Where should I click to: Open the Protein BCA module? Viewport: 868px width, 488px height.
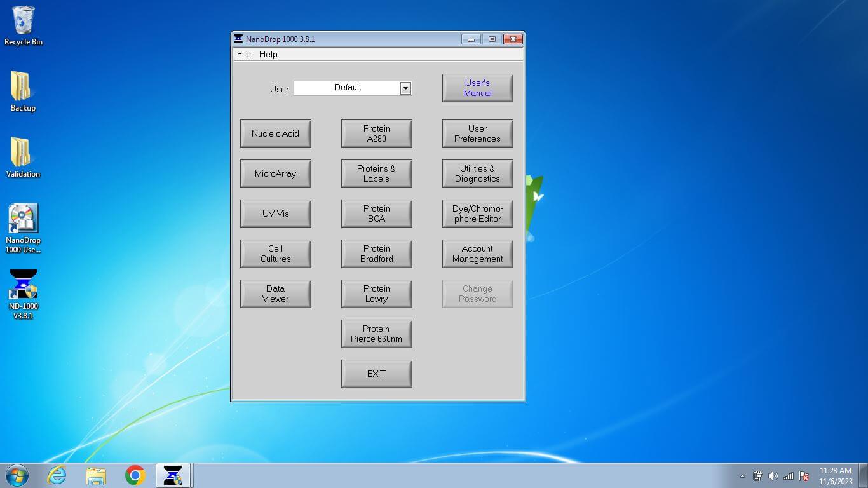coord(377,213)
